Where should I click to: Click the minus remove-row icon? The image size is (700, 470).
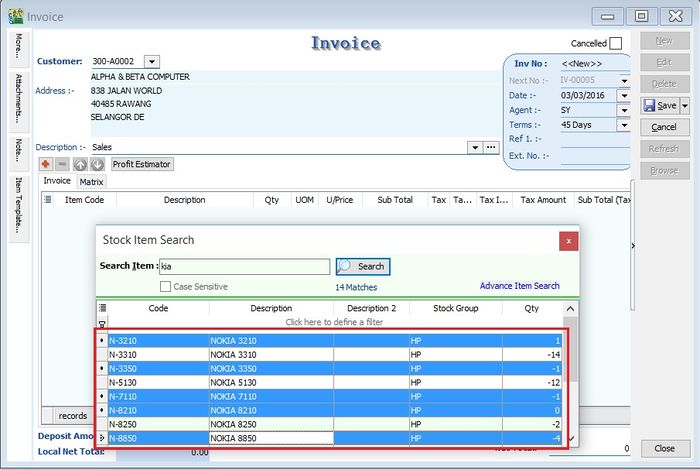62,164
